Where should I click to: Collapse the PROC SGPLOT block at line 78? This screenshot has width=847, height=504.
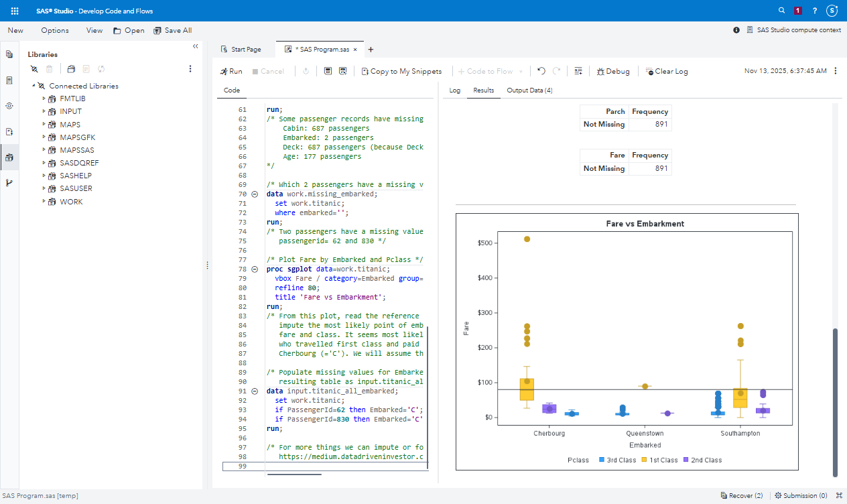coord(254,269)
